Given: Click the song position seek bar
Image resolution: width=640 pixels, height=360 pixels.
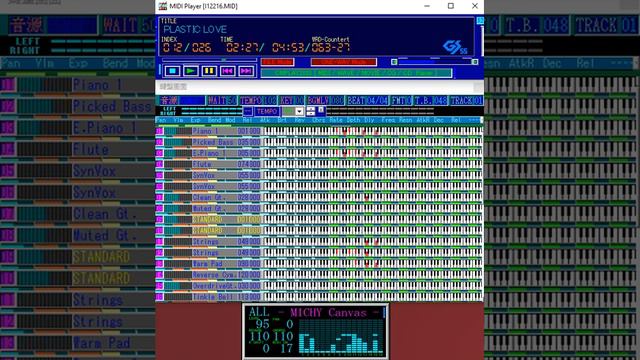Looking at the screenshot, I should tap(209, 60).
